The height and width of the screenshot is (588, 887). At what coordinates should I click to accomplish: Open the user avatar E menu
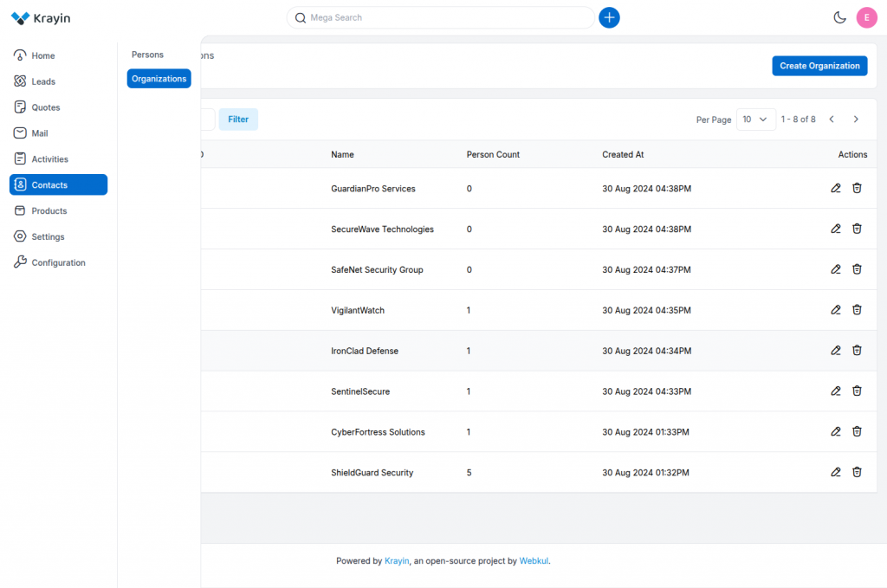pos(866,17)
